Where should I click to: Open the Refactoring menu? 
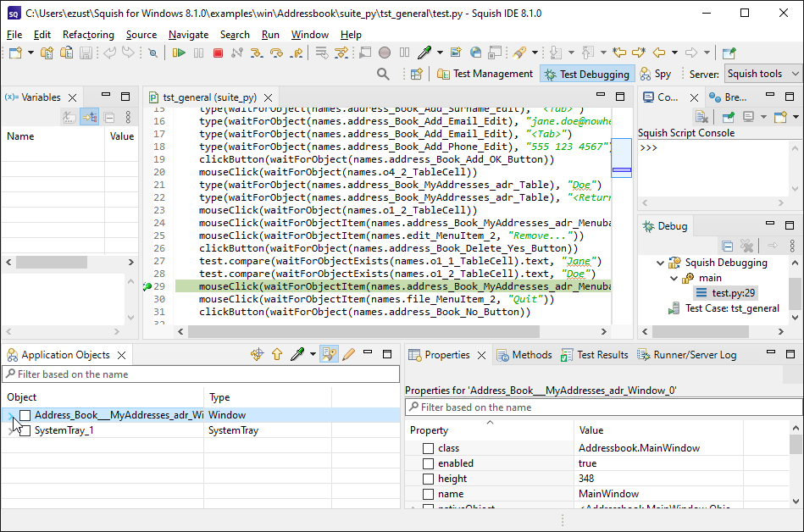coord(88,35)
